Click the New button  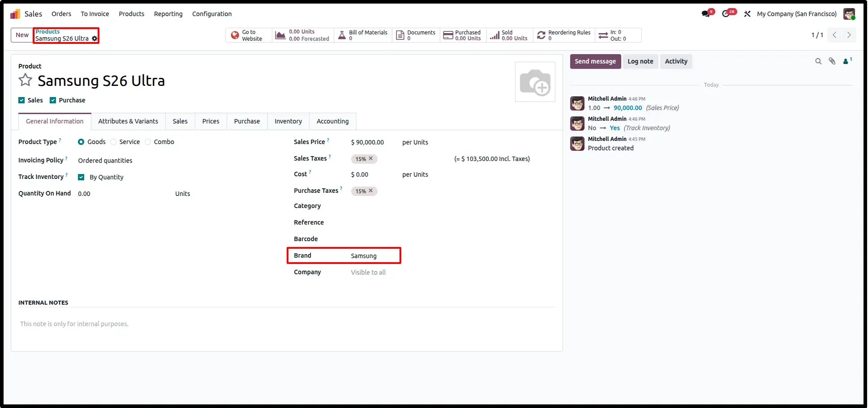22,35
